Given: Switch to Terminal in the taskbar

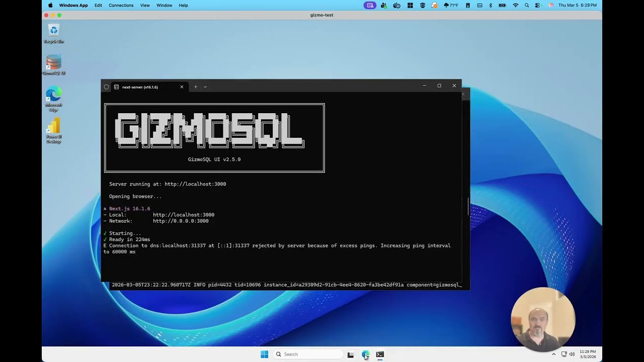Looking at the screenshot, I should pos(380,354).
